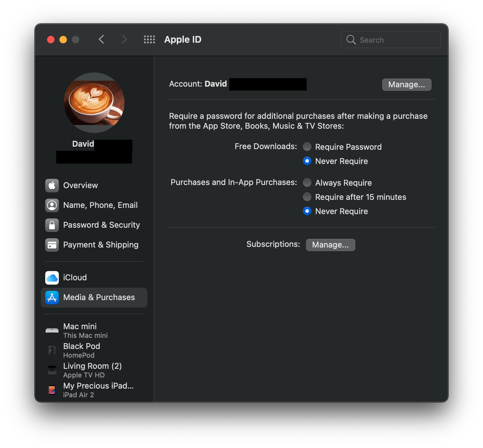Switch to iCloud settings
This screenshot has height=448, width=483.
(94, 278)
